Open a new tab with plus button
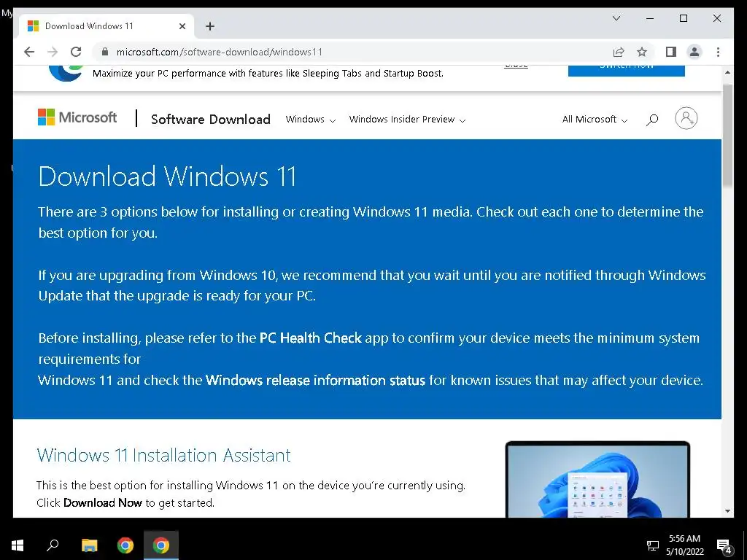The height and width of the screenshot is (560, 747). click(209, 26)
